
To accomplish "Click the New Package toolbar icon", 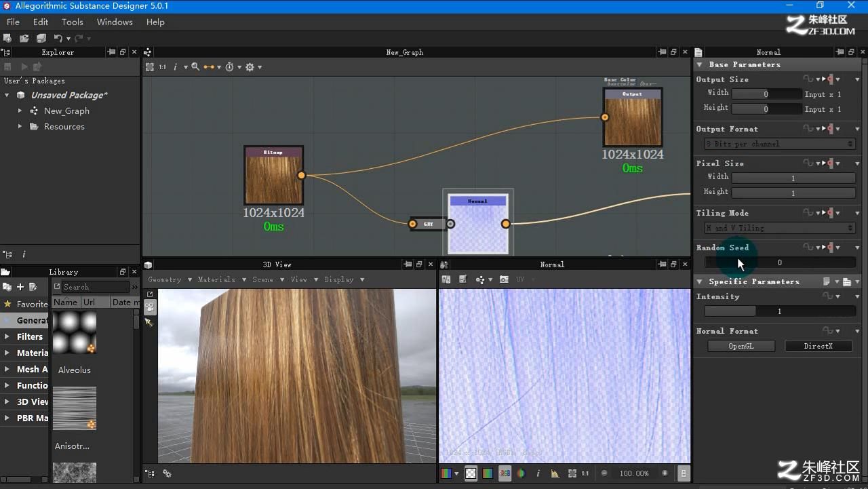I will pyautogui.click(x=7, y=39).
